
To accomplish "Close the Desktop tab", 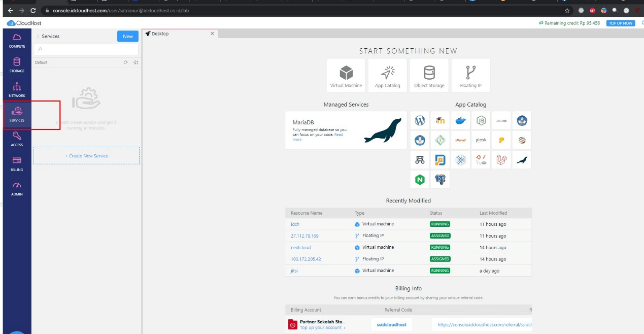I will click(212, 34).
